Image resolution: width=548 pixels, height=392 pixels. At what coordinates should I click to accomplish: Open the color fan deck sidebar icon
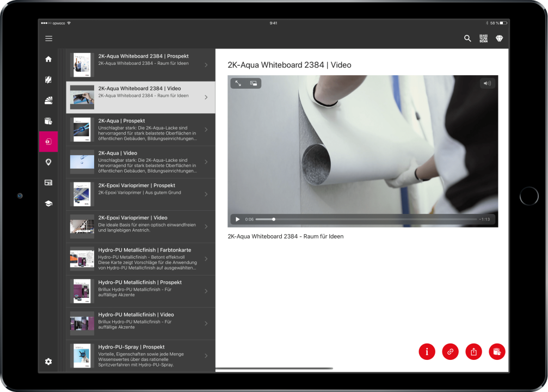(48, 100)
